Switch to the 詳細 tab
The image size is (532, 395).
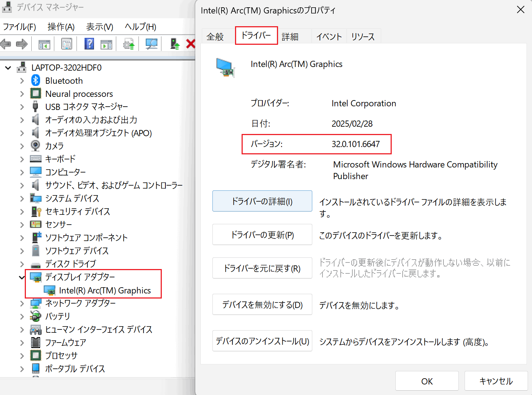click(290, 36)
